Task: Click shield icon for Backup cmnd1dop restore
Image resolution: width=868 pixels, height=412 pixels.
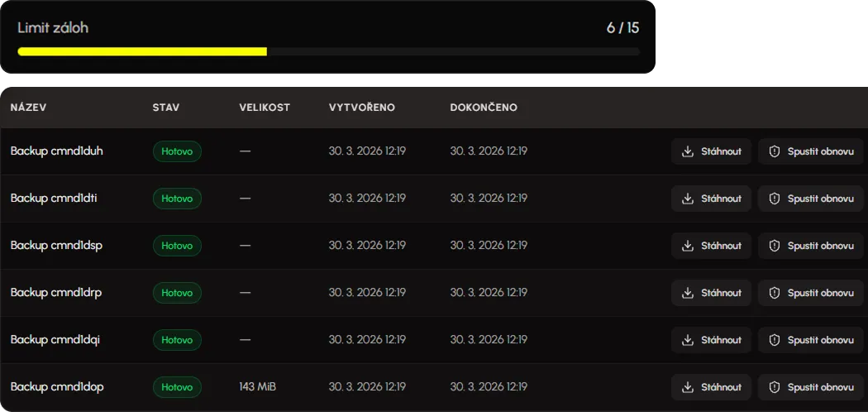Action: point(775,387)
